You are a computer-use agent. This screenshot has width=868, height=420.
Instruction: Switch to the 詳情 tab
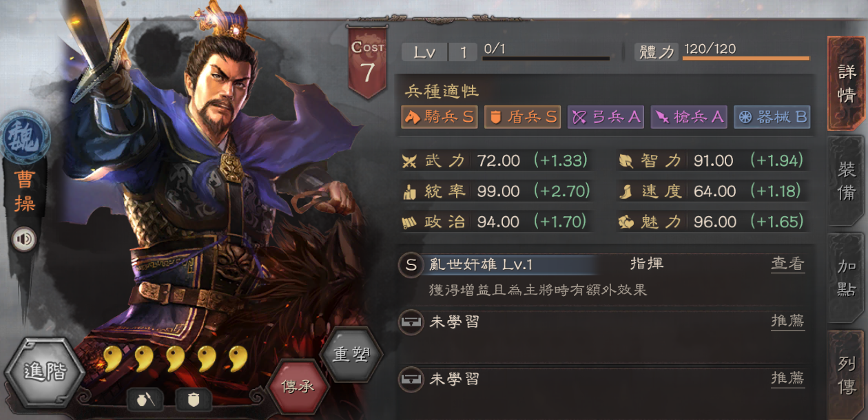coord(847,83)
